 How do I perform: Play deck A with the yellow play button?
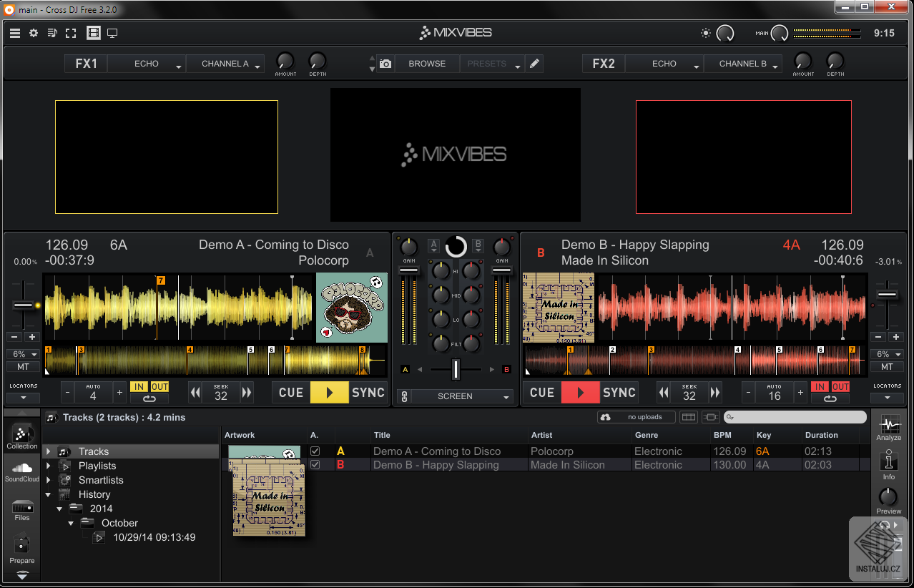click(x=330, y=393)
